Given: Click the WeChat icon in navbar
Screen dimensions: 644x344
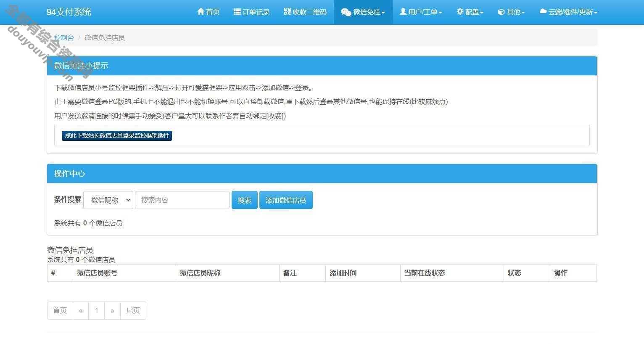Looking at the screenshot, I should [346, 12].
